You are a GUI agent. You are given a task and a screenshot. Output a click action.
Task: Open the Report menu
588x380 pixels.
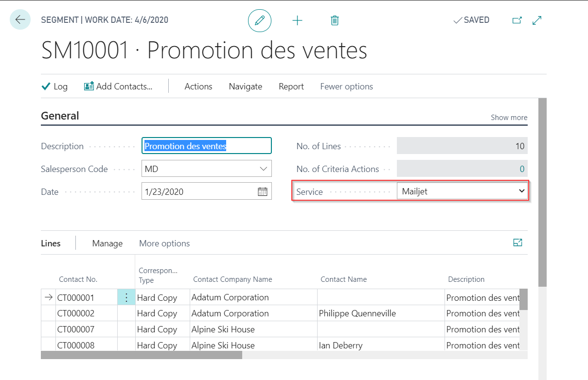(x=291, y=86)
